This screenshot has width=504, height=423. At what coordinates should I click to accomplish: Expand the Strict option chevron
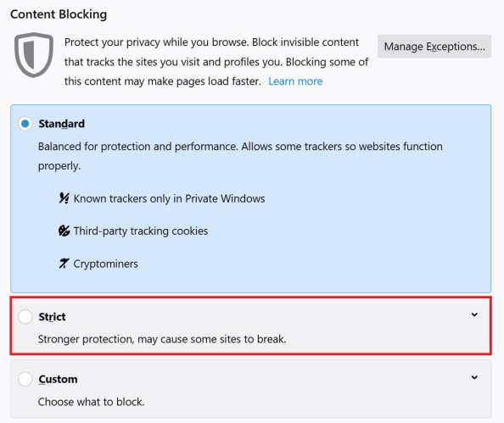click(x=474, y=314)
